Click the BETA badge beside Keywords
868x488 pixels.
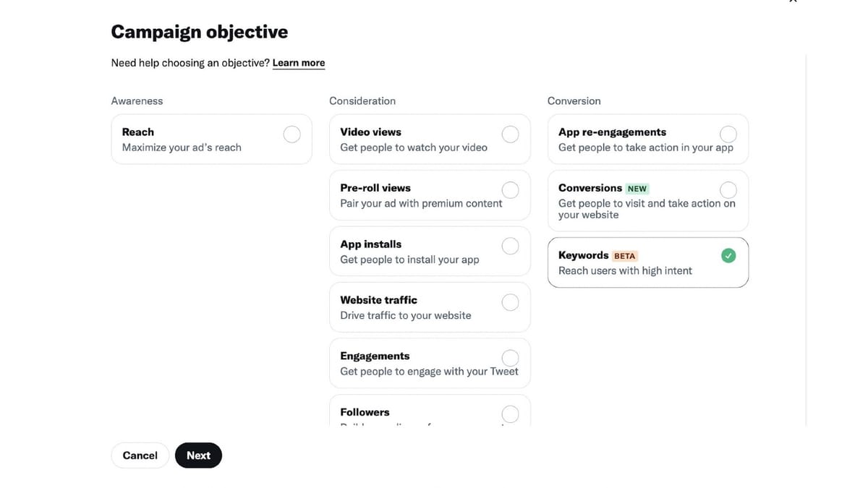(624, 256)
